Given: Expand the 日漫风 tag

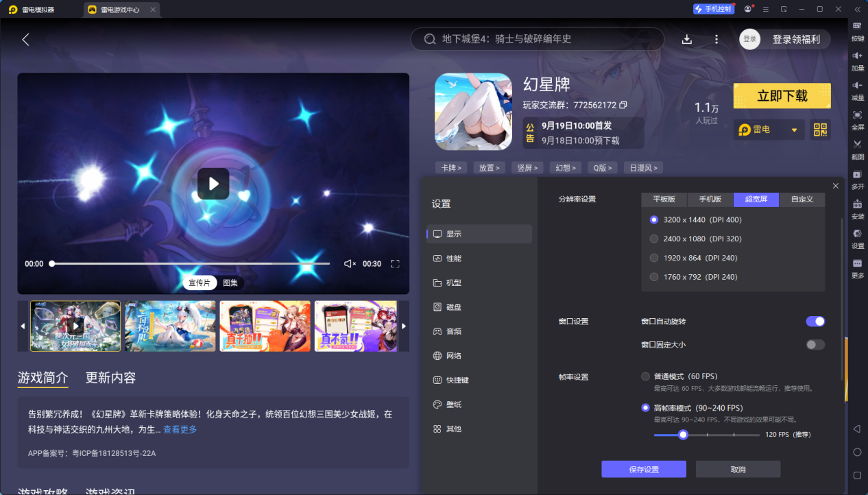Looking at the screenshot, I should pos(644,168).
